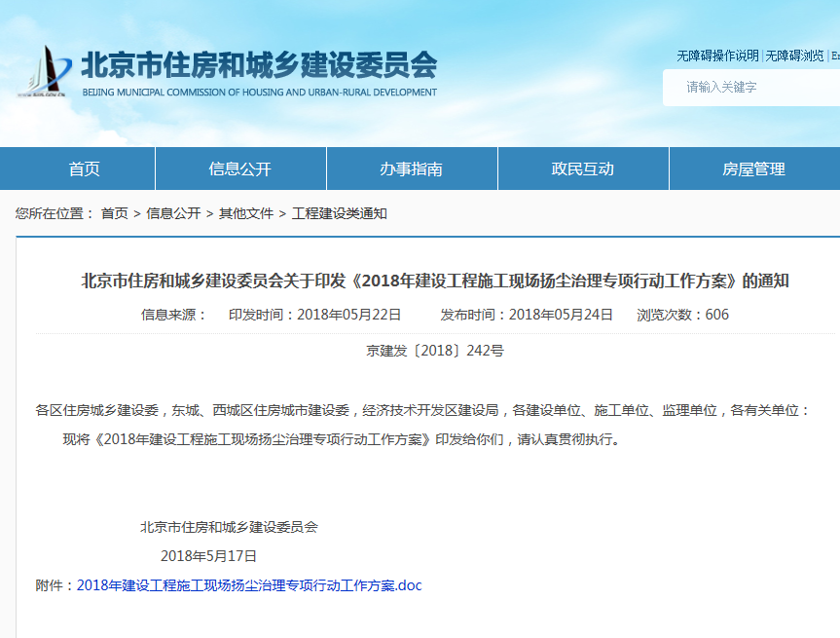Click the 北京市住房和城乡建设委员会 site title

[x=258, y=65]
